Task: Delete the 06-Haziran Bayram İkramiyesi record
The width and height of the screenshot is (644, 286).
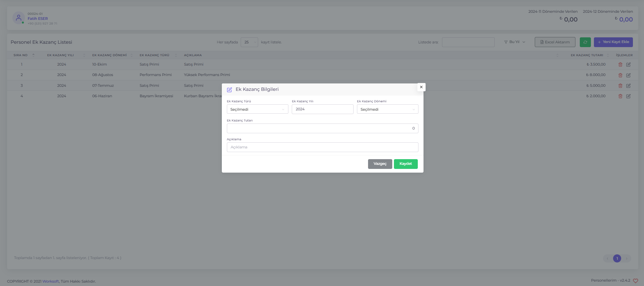Action: click(x=620, y=96)
